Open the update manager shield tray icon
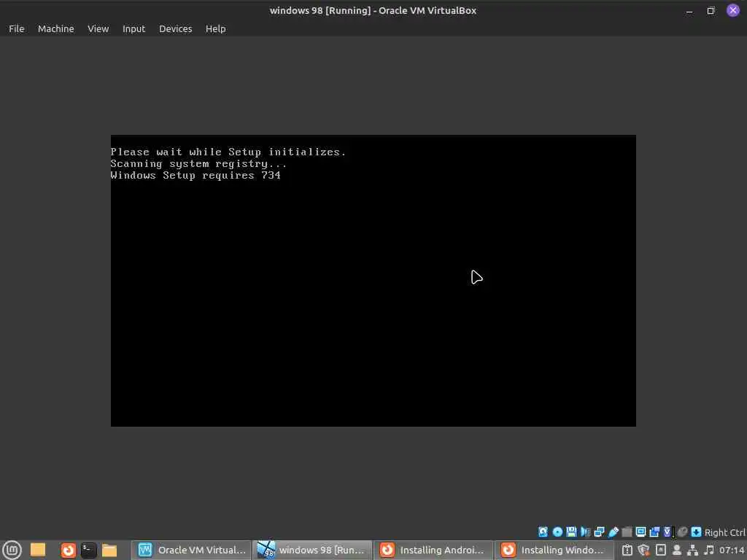 [643, 550]
